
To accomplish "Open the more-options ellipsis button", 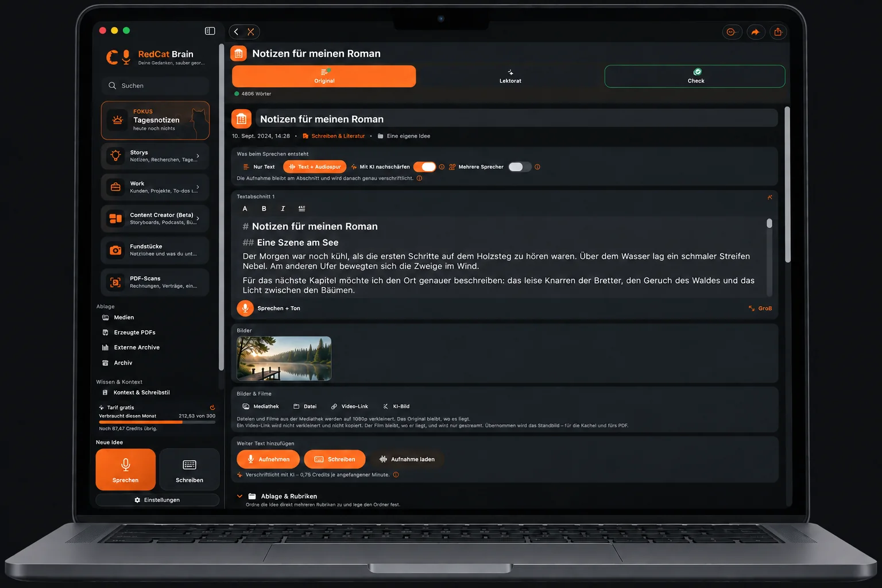I will point(732,32).
